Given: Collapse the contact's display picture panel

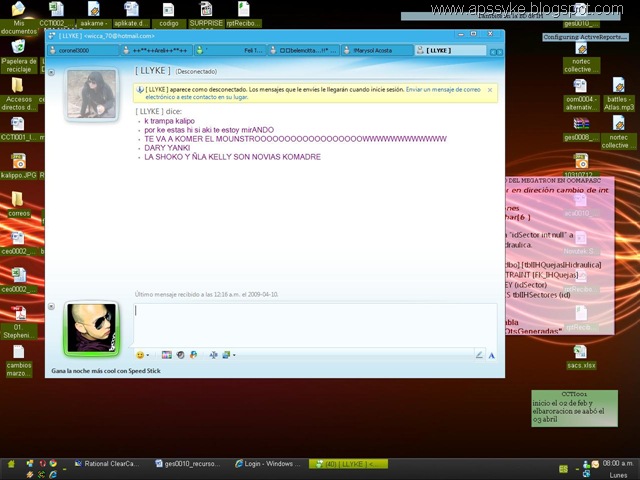Looking at the screenshot, I should click(x=51, y=72).
